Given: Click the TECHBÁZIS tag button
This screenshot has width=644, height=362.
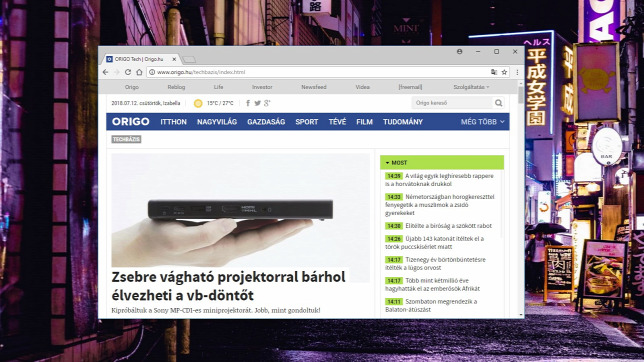Looking at the screenshot, I should pyautogui.click(x=126, y=139).
